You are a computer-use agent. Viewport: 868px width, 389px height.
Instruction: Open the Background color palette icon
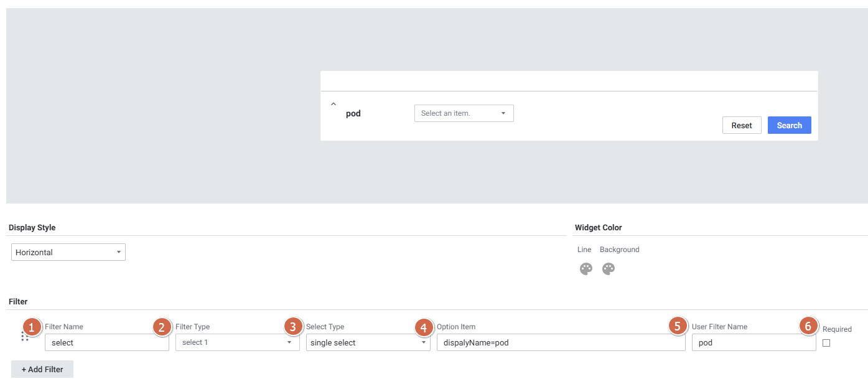pos(608,269)
